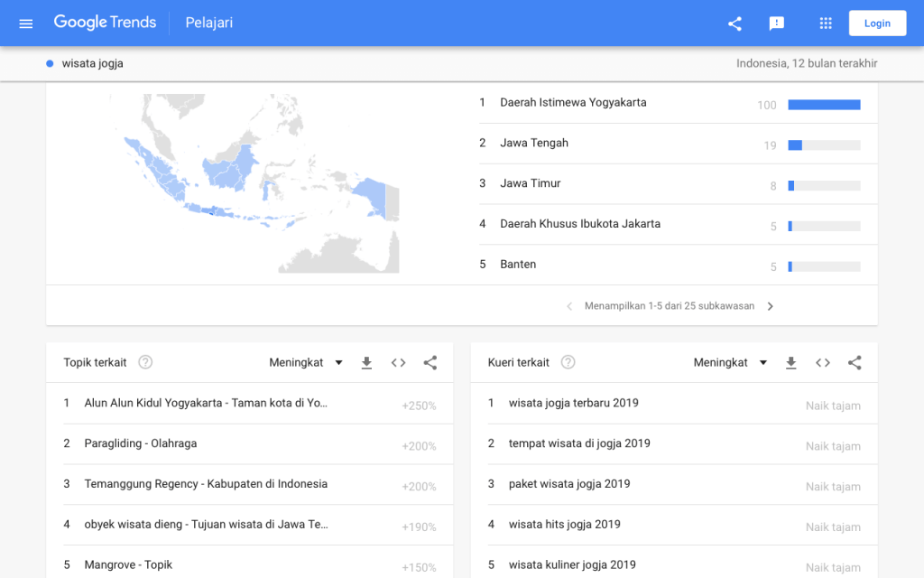Open embed code for Topik terkait
The height and width of the screenshot is (578, 924).
coord(398,363)
